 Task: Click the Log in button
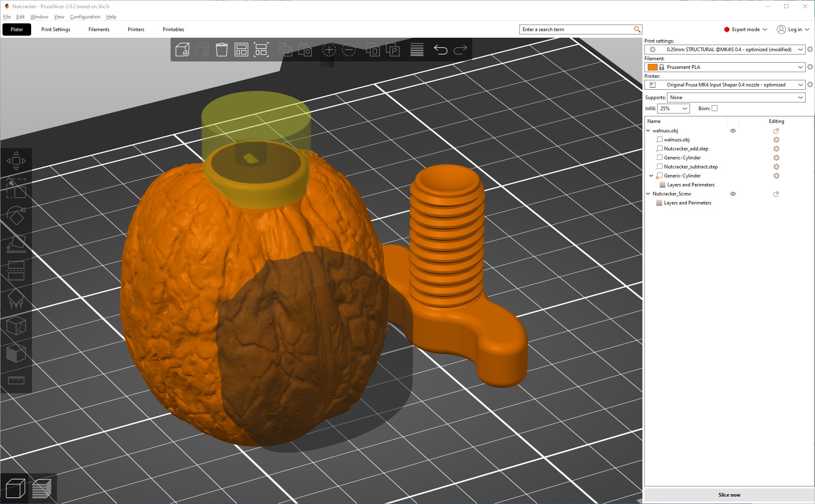click(793, 30)
